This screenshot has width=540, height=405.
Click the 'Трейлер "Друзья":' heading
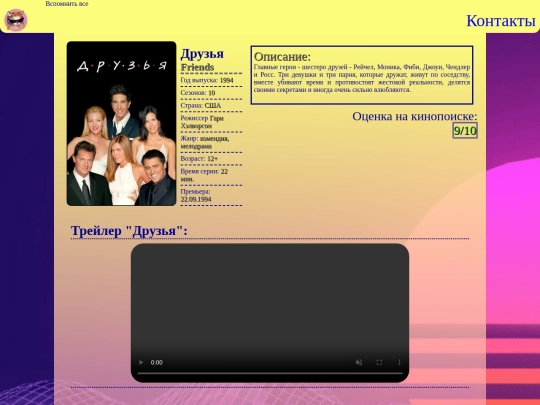pyautogui.click(x=129, y=231)
